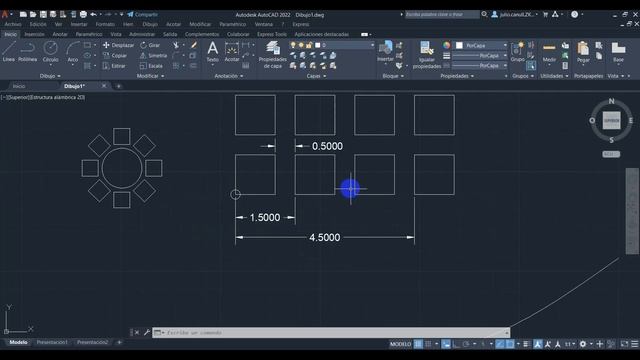Toggle 2D object snap in status bar
The image size is (640, 360).
click(x=510, y=344)
